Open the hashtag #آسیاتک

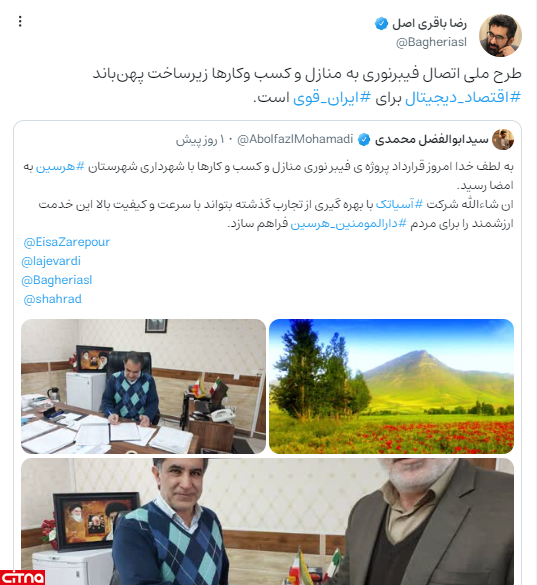click(x=399, y=204)
